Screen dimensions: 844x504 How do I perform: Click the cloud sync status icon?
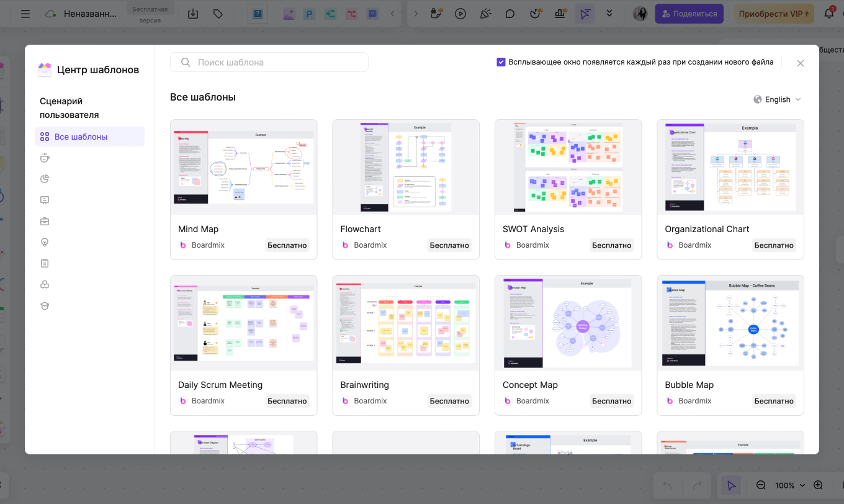[x=51, y=14]
